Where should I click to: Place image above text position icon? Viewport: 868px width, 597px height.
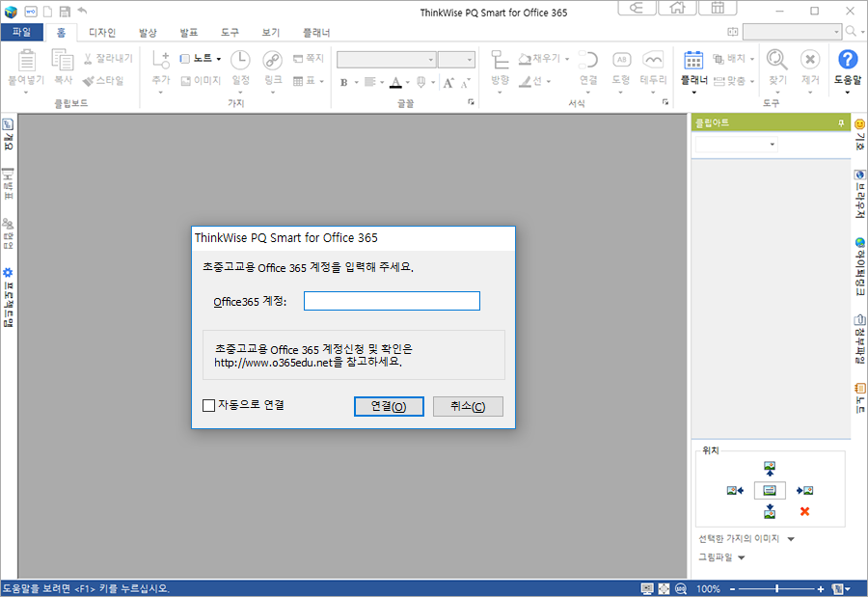[x=770, y=469]
